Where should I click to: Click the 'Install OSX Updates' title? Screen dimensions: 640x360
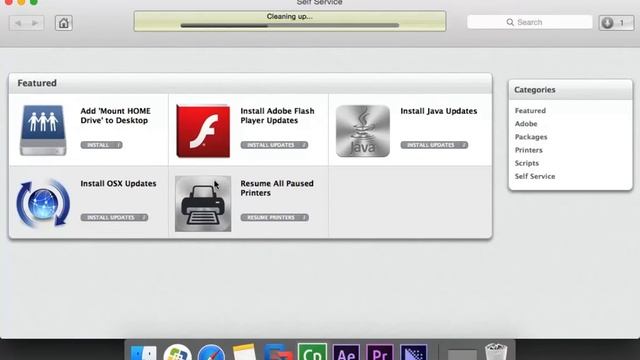[x=118, y=184]
